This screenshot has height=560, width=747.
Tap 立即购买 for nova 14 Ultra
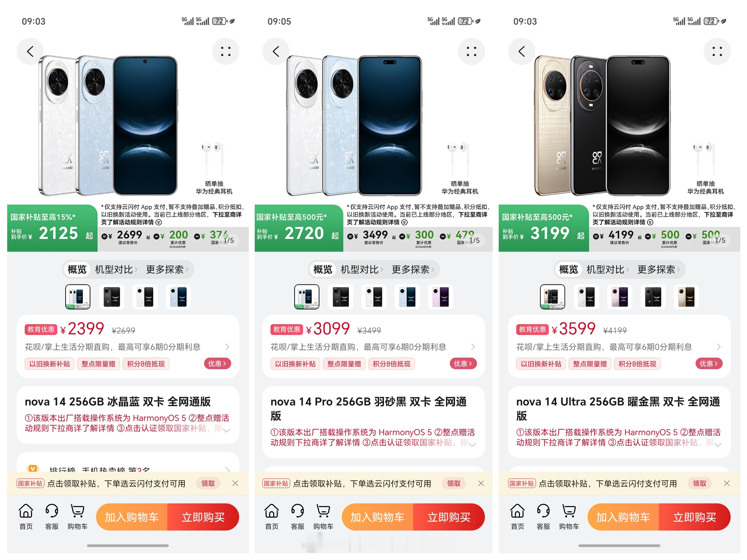[694, 517]
